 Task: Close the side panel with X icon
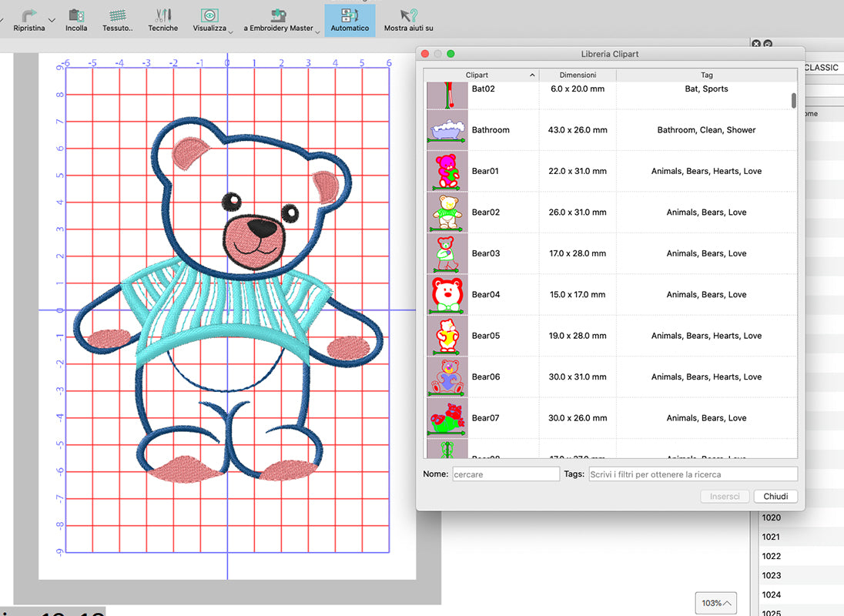point(756,45)
